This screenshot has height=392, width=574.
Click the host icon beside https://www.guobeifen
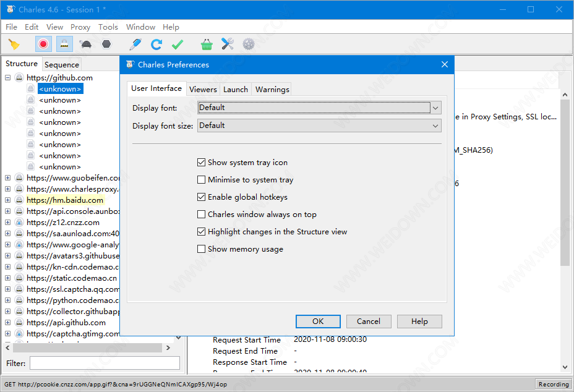pyautogui.click(x=19, y=178)
